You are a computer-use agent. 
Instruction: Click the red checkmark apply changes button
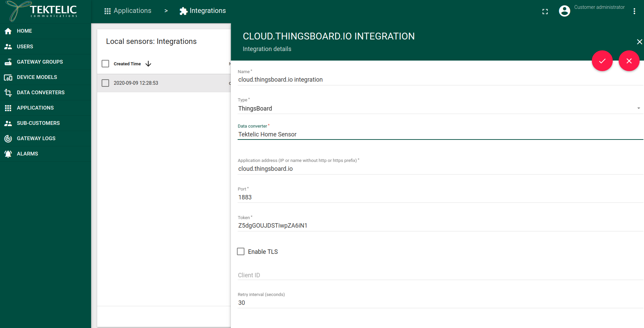click(602, 61)
